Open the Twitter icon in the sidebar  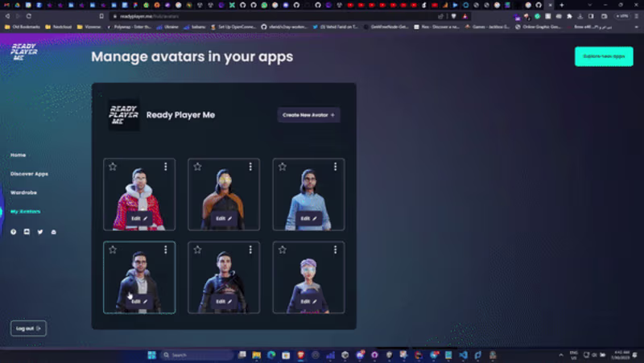tap(40, 232)
